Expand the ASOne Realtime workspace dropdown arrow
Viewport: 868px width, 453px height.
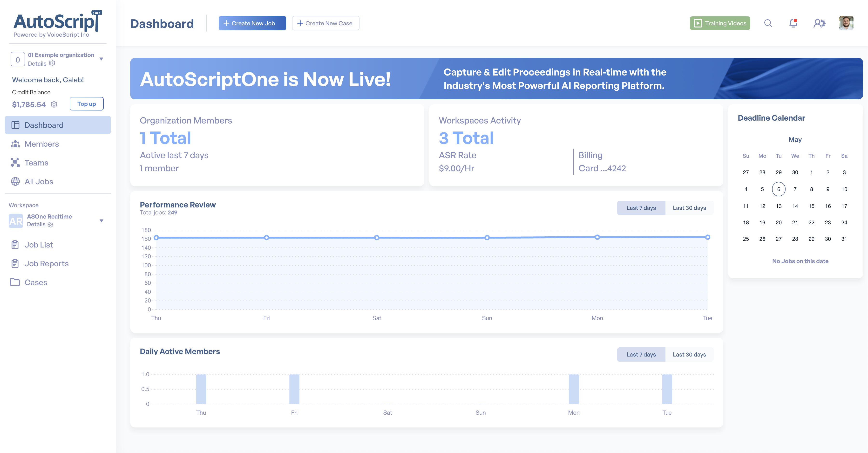[102, 221]
